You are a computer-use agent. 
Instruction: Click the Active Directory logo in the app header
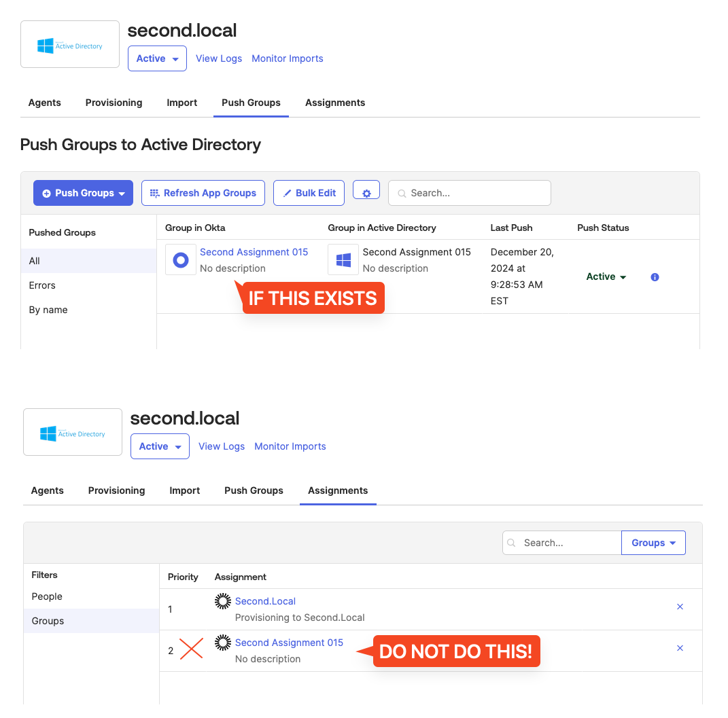tap(69, 44)
